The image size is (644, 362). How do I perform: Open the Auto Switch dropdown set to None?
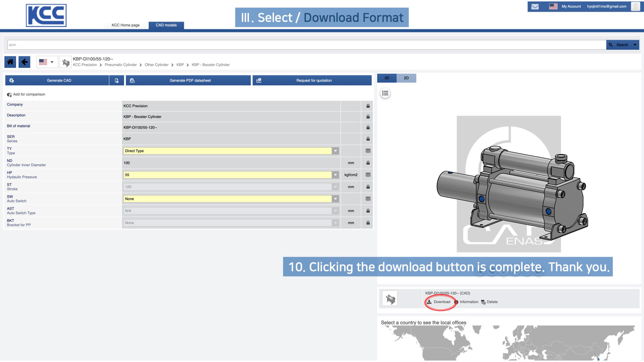coord(335,199)
